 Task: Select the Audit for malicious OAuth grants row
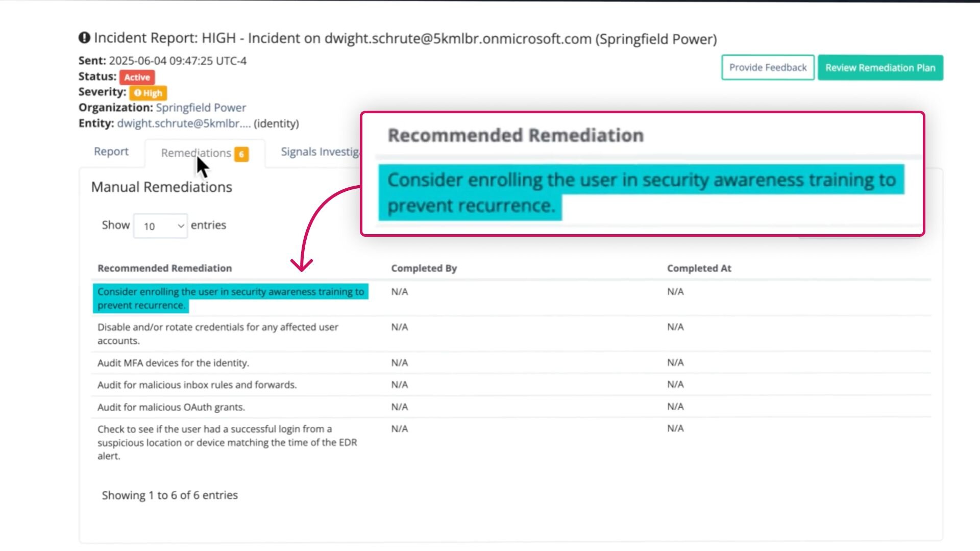(171, 407)
